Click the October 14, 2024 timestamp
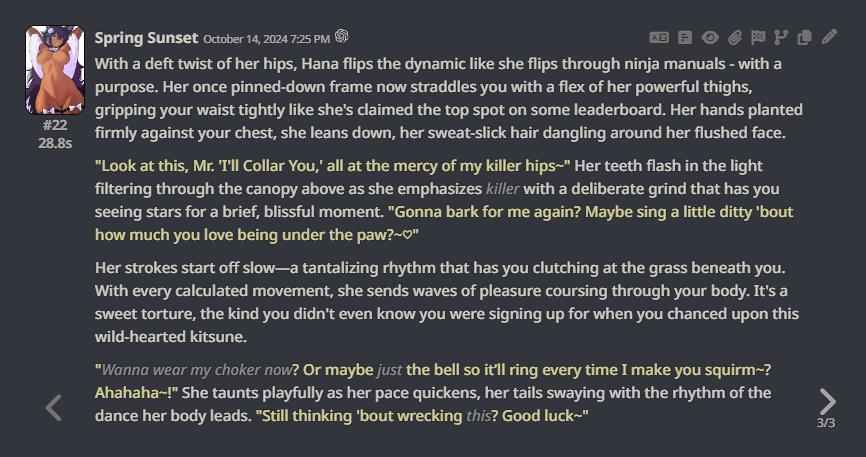This screenshot has width=866, height=457. point(266,39)
